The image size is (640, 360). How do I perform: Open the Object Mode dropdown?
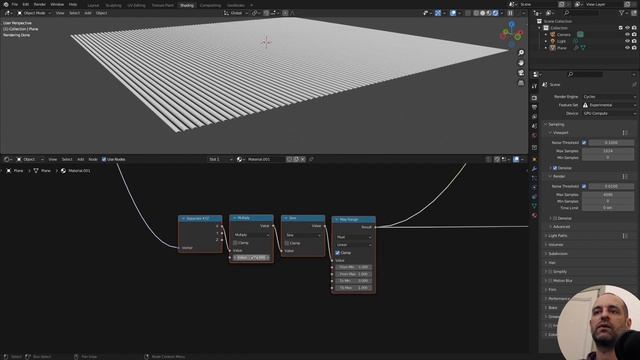pos(34,13)
